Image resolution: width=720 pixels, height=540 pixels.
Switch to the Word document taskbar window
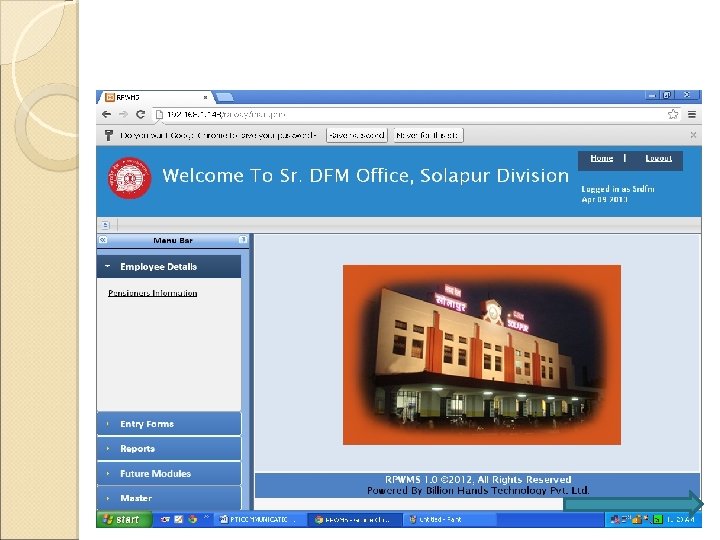261,519
